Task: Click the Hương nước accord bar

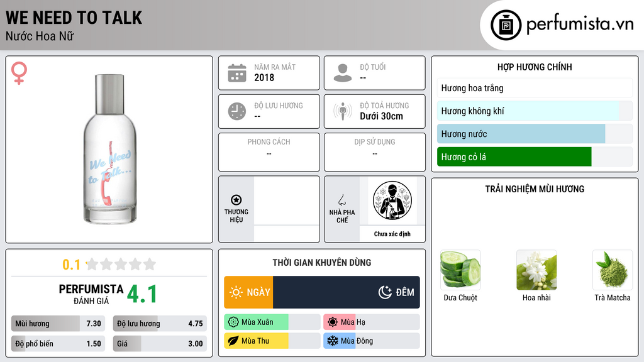Action: pos(535,134)
